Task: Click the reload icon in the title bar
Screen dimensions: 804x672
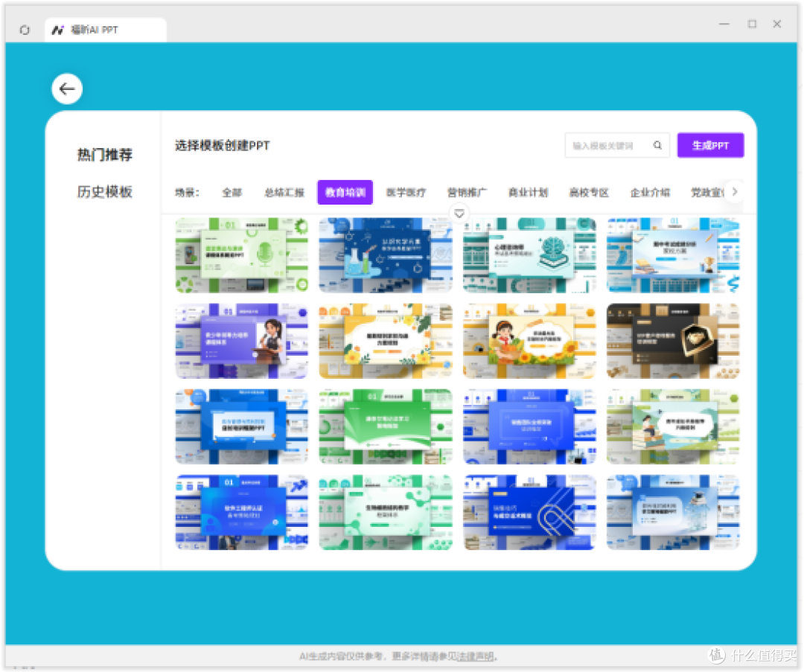Action: [x=25, y=31]
